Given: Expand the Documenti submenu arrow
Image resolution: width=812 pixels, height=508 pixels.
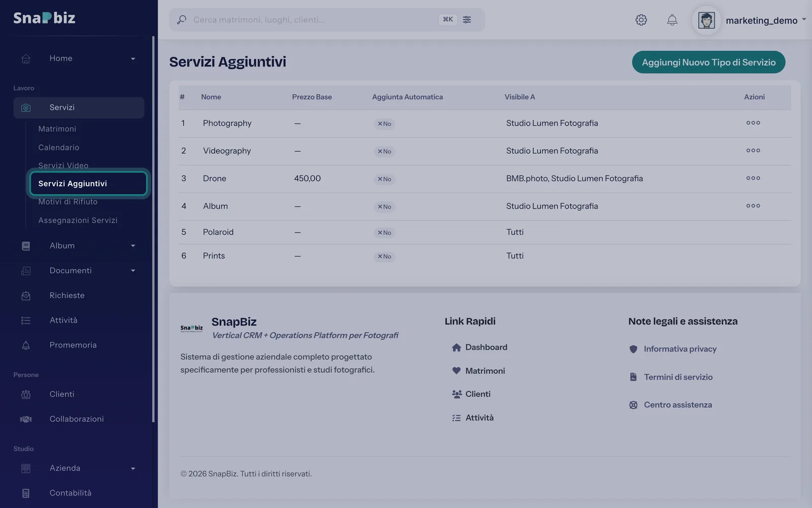Looking at the screenshot, I should 133,271.
